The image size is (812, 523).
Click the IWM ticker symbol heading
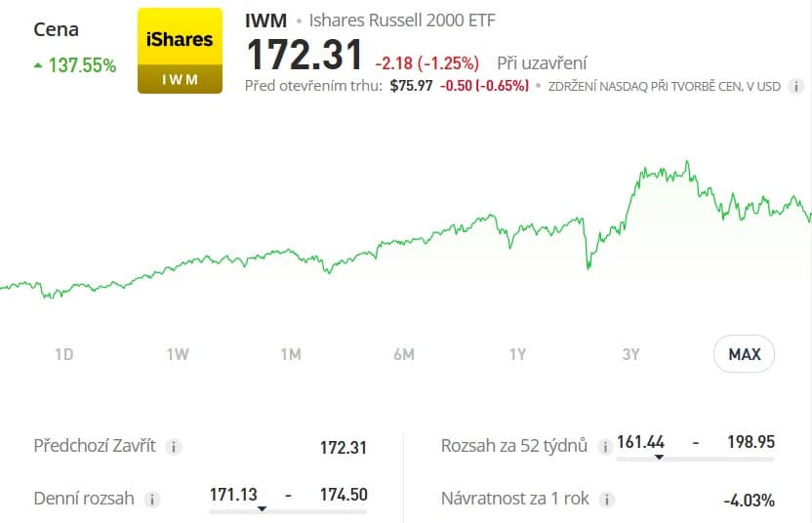click(265, 20)
